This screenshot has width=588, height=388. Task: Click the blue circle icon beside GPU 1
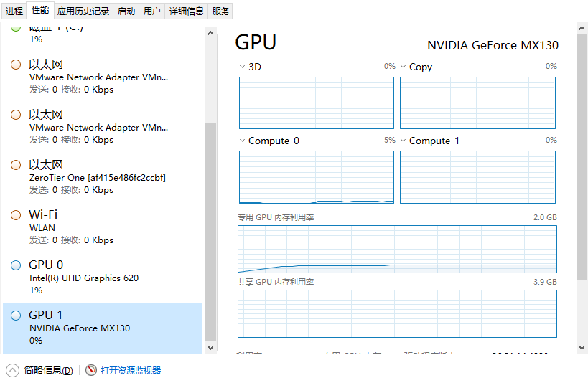tap(16, 316)
